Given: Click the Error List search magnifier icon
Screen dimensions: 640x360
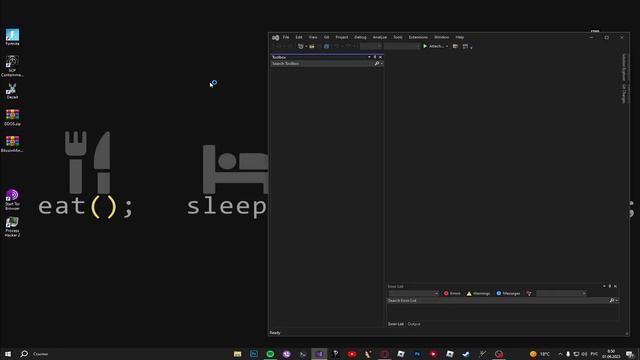Looking at the screenshot, I should tap(611, 300).
